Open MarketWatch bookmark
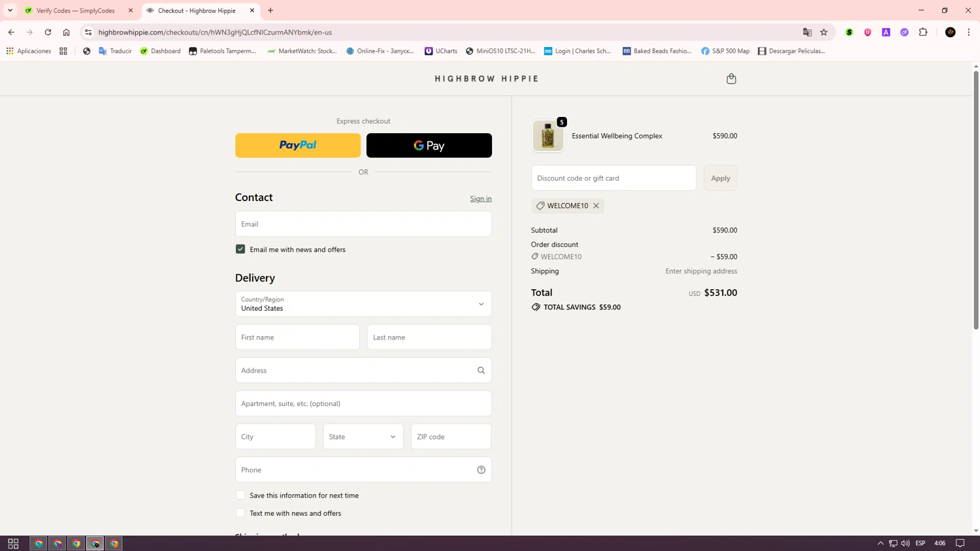980x551 pixels. 302,51
